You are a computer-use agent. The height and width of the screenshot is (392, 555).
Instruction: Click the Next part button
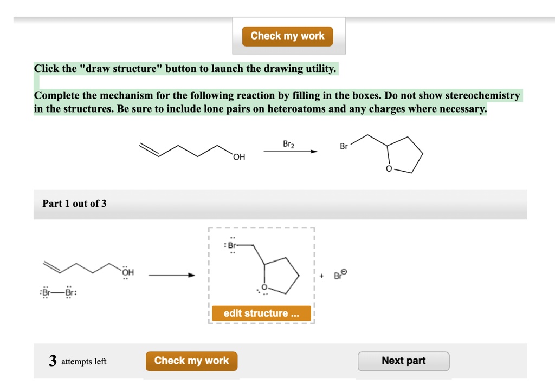click(403, 361)
